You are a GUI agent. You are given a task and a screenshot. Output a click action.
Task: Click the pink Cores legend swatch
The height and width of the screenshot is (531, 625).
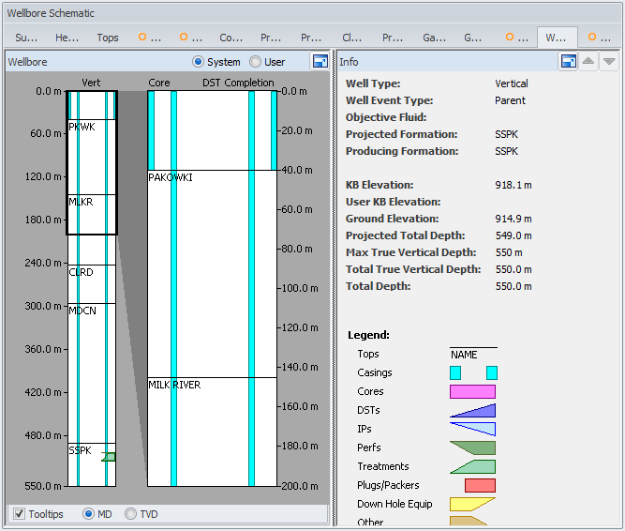click(473, 391)
